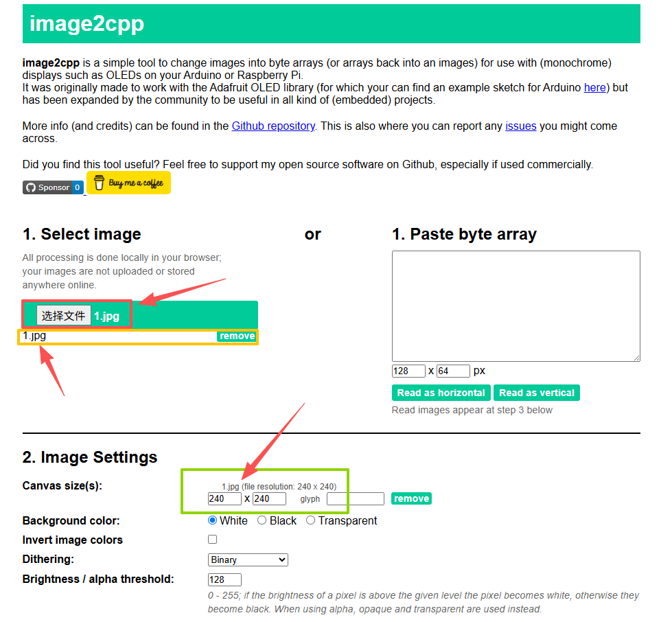Open the issues link

point(520,126)
